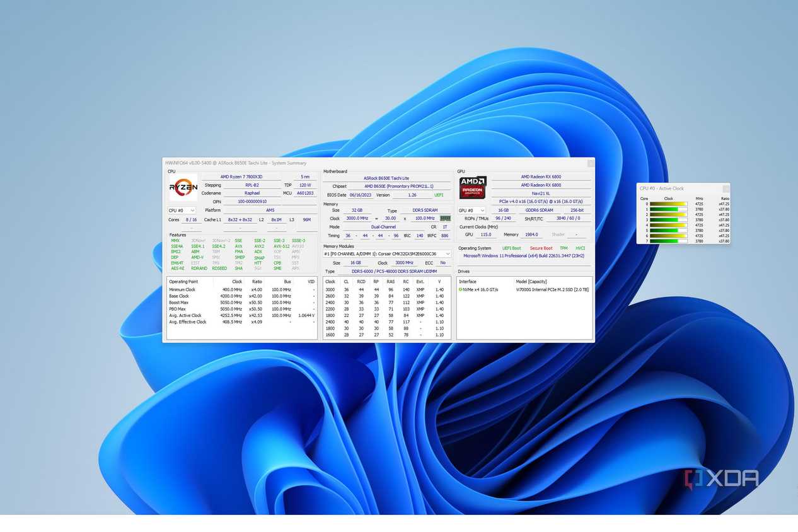Image resolution: width=798 pixels, height=532 pixels.
Task: Select the Wi7000G Internal PCIe M.2 SSD drive
Action: [553, 289]
